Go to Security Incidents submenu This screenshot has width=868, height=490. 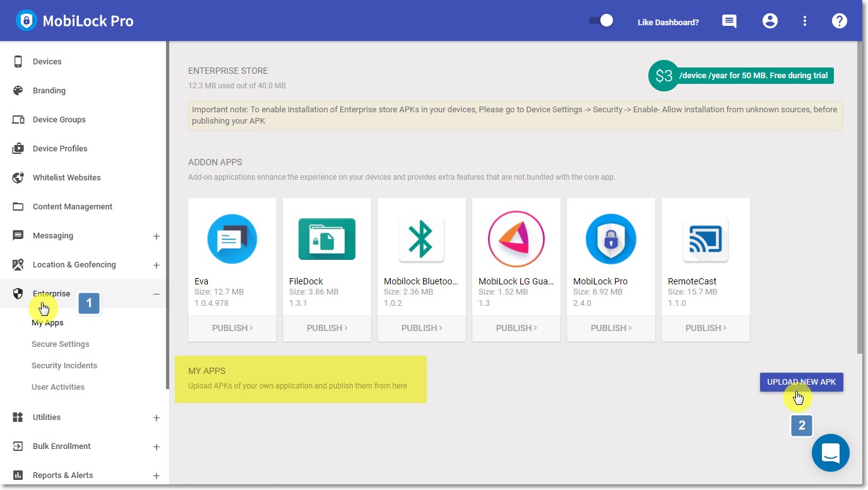(64, 366)
